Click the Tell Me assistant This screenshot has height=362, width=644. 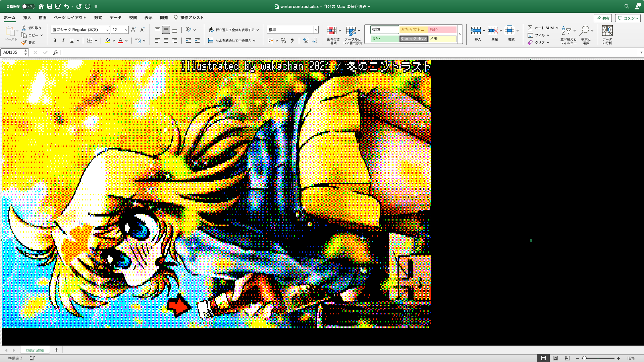189,18
